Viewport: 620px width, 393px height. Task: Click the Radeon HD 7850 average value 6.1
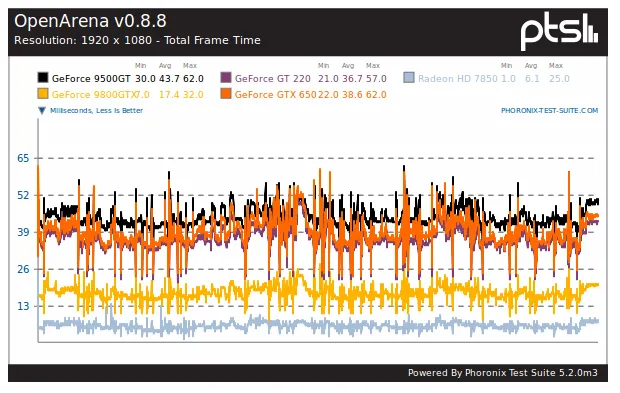pos(532,79)
